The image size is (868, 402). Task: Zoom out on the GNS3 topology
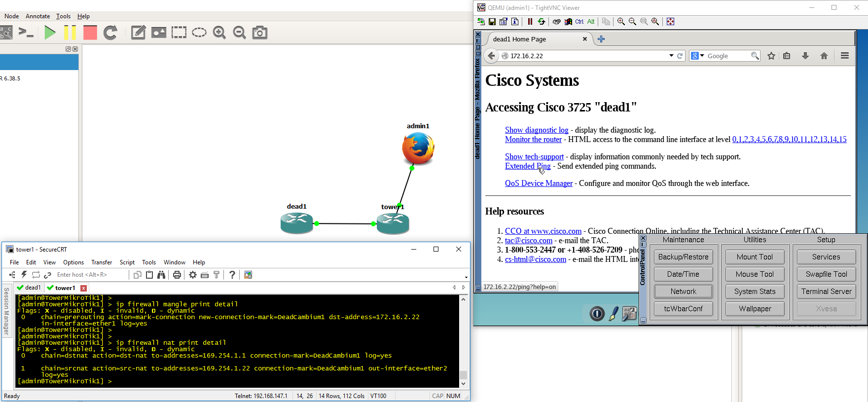(240, 33)
